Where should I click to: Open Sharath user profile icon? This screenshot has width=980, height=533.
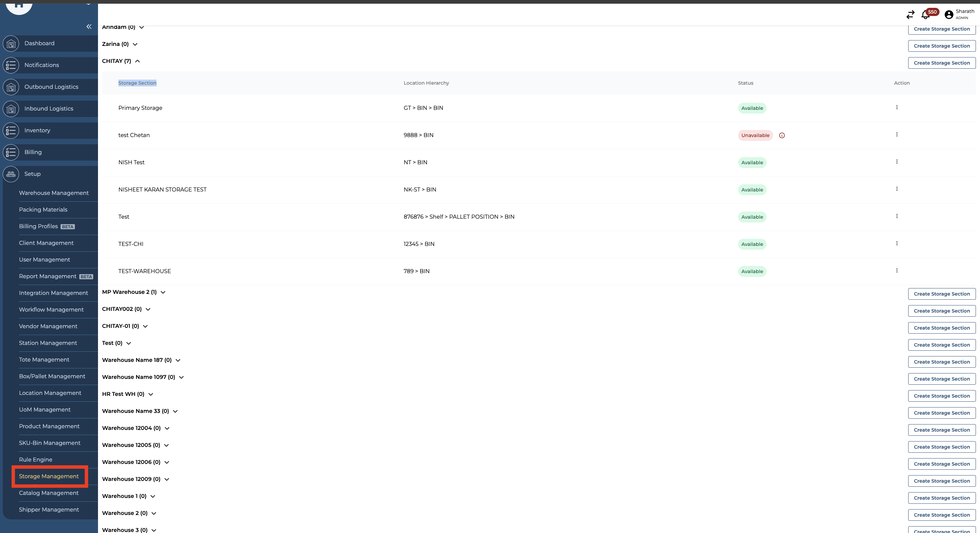(x=949, y=14)
